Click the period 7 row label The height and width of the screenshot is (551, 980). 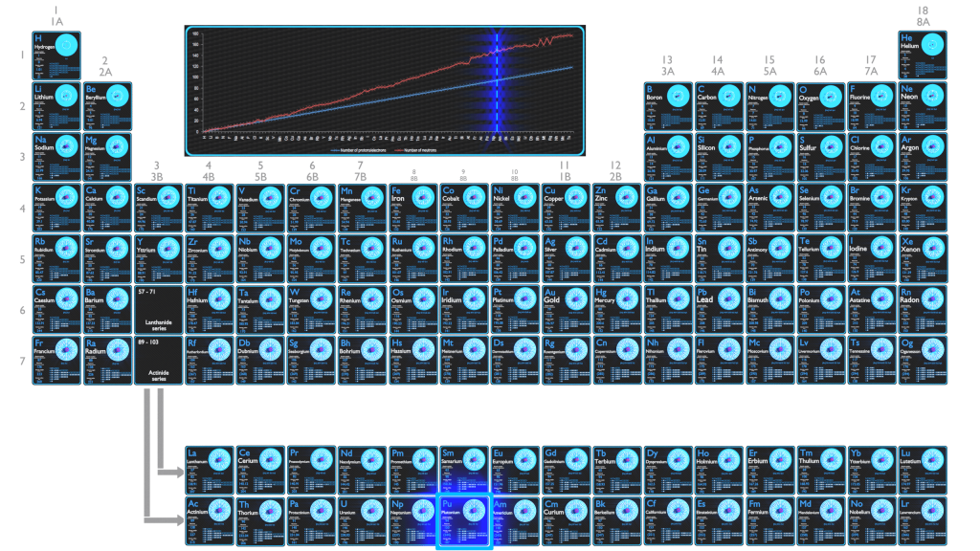click(x=21, y=361)
